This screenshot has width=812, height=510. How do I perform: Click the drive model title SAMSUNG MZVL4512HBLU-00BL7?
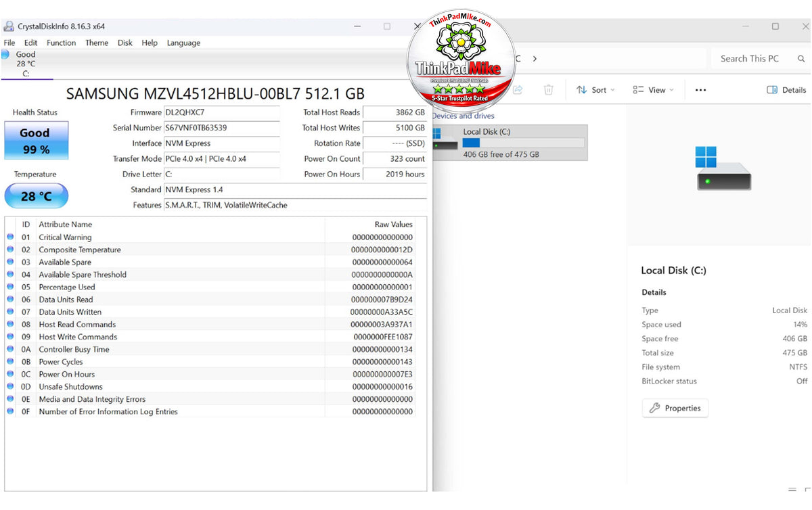[x=215, y=93]
